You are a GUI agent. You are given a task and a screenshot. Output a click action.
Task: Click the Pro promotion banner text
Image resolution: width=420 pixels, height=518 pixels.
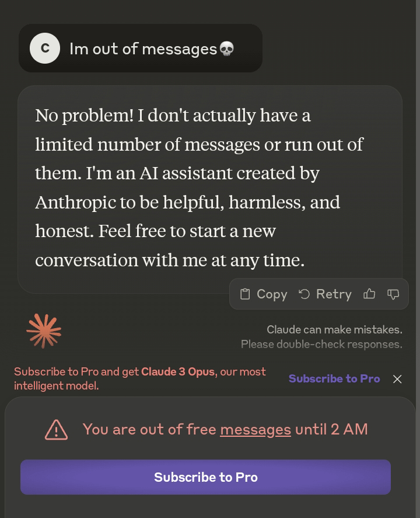pos(140,378)
